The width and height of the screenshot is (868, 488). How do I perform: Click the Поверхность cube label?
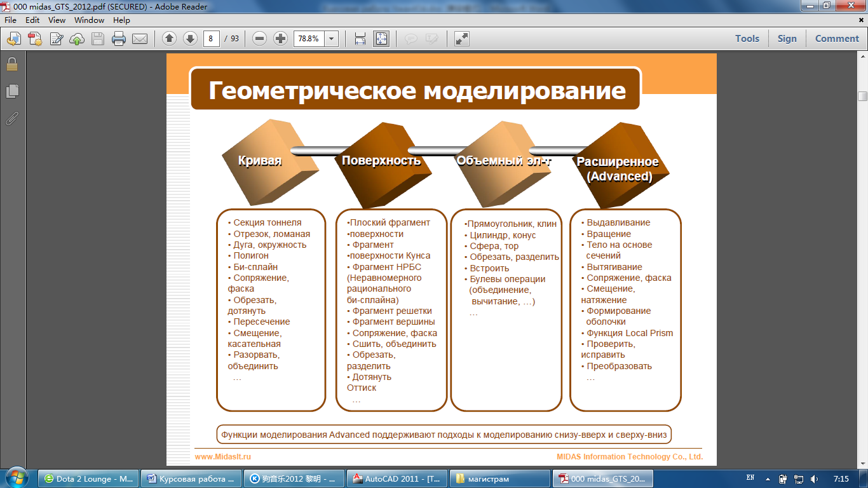[x=381, y=161]
